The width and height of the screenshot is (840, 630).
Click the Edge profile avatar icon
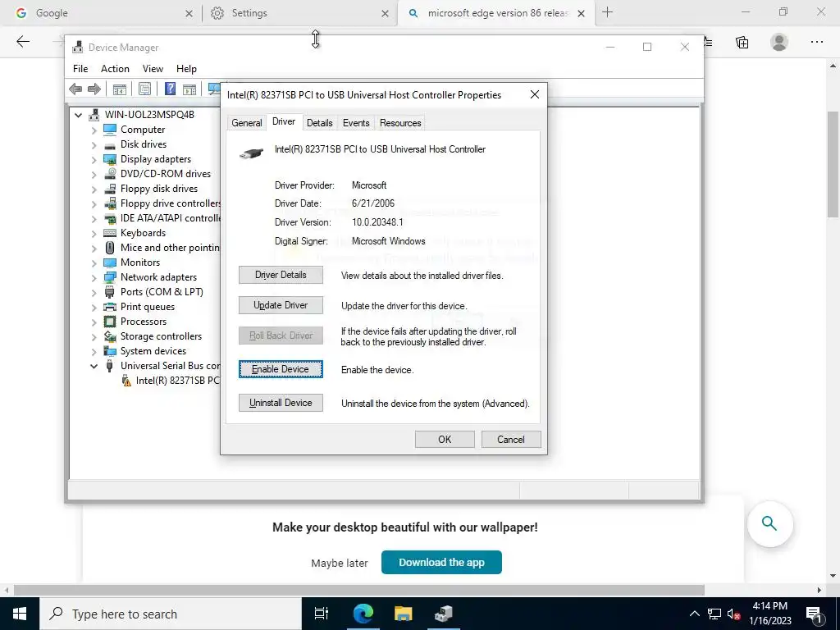coord(779,43)
